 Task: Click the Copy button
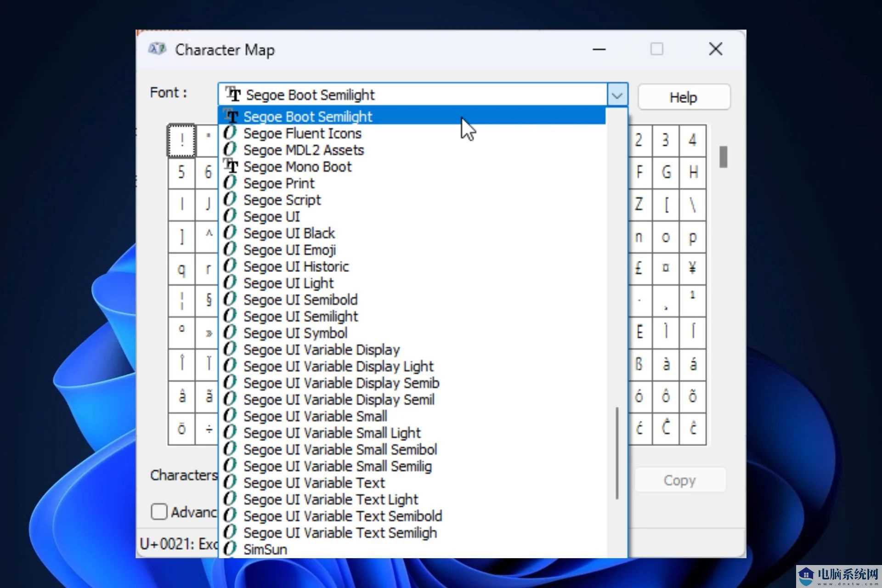point(680,480)
